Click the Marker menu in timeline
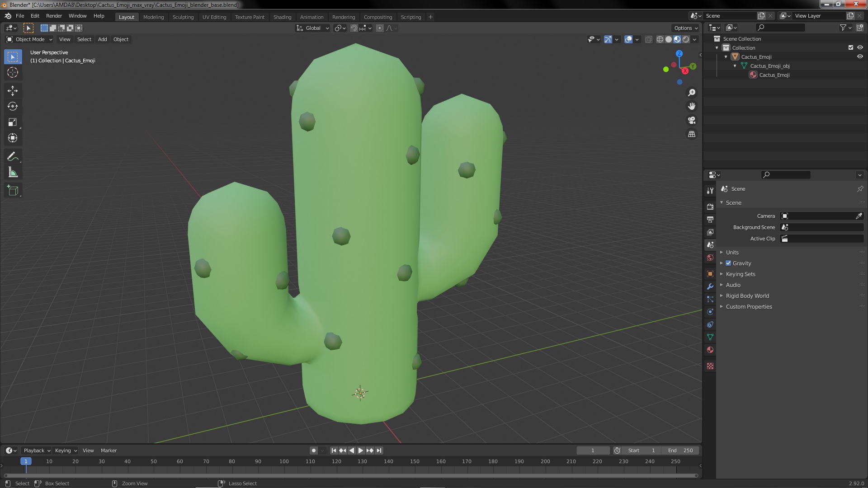This screenshot has width=868, height=488. click(108, 450)
